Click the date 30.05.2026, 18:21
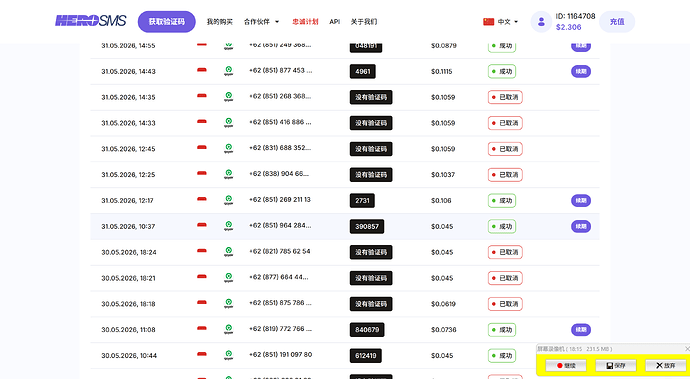 [128, 278]
